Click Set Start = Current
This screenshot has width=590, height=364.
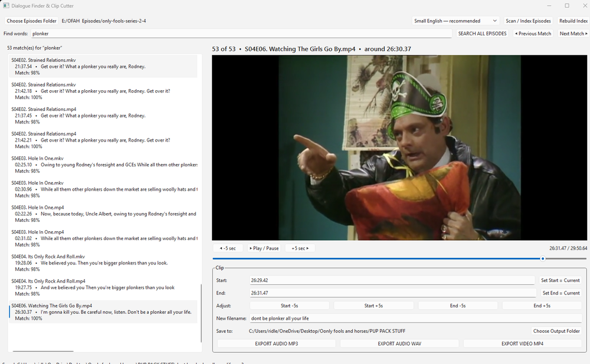tap(560, 280)
